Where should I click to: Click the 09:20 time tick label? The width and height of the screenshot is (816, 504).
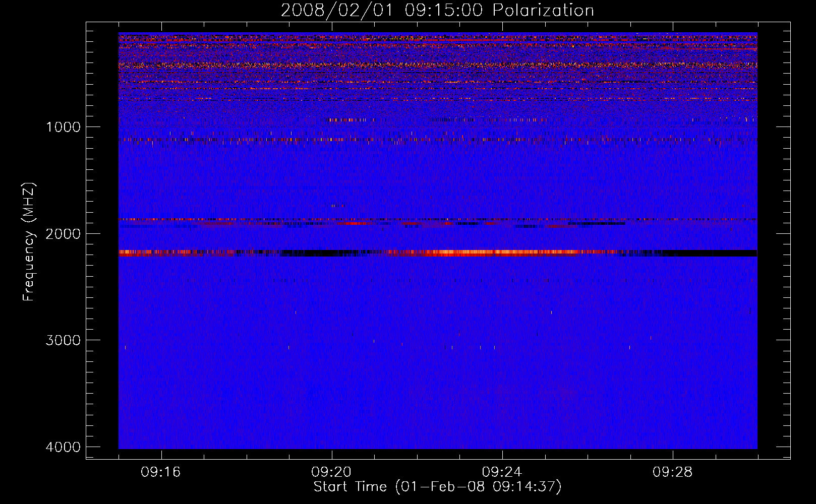[331, 472]
